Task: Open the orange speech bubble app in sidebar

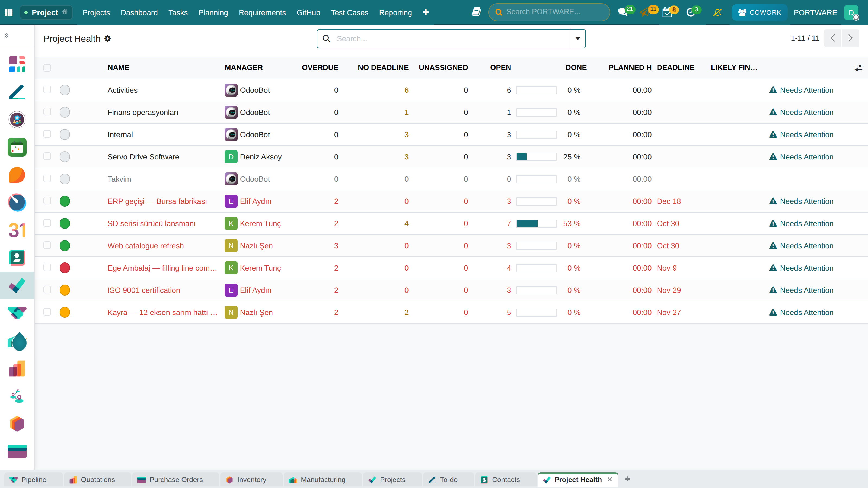Action: [x=17, y=175]
